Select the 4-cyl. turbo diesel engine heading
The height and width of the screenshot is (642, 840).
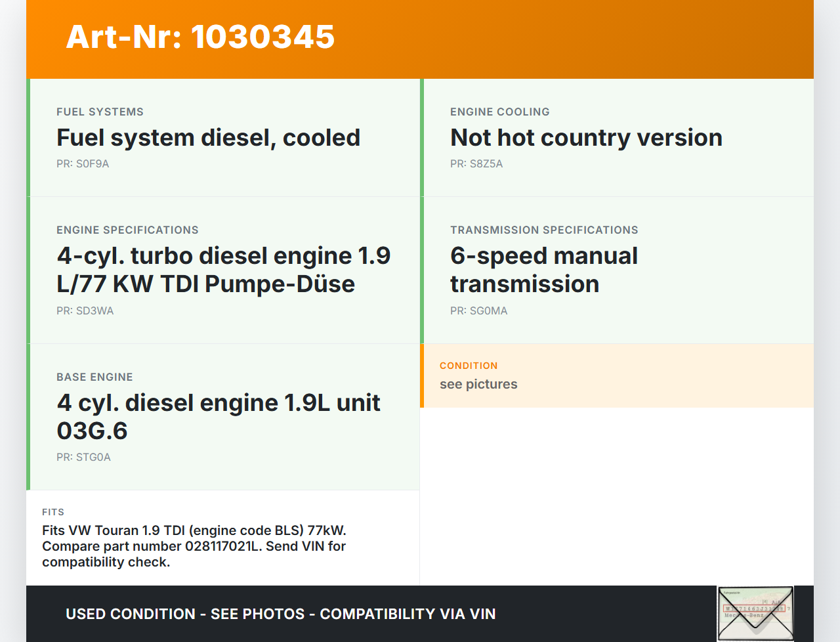click(223, 270)
